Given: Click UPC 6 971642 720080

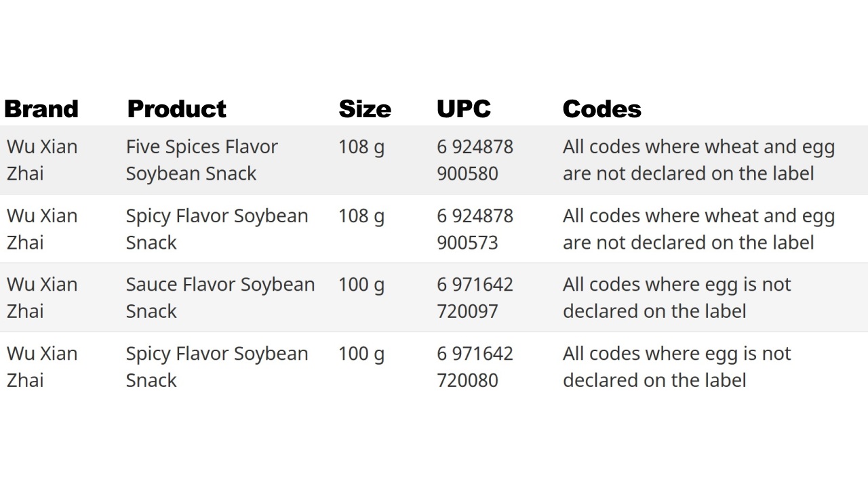Looking at the screenshot, I should 475,367.
